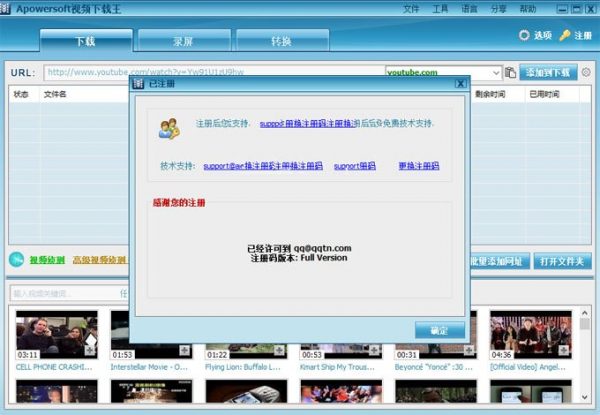This screenshot has width=600, height=415.
Task: Click the paste URL clipboard icon
Action: (x=510, y=72)
